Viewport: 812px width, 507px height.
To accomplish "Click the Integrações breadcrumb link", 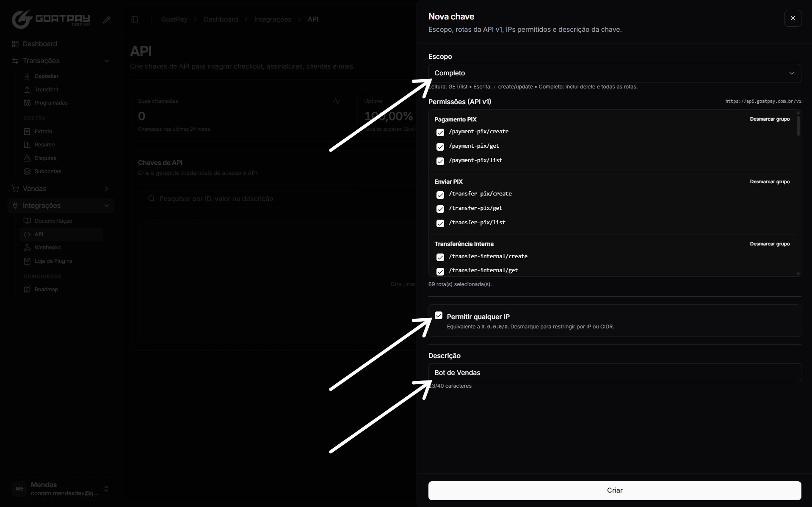I will point(273,19).
